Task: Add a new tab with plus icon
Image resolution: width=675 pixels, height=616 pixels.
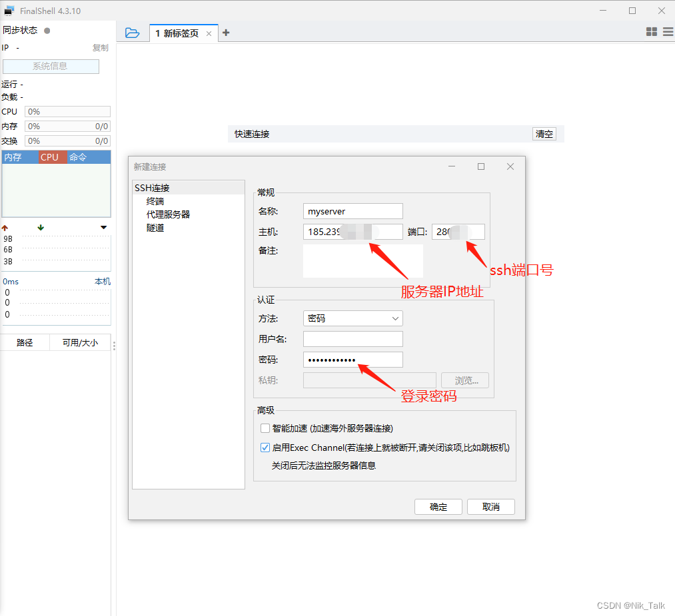Action: [x=226, y=33]
